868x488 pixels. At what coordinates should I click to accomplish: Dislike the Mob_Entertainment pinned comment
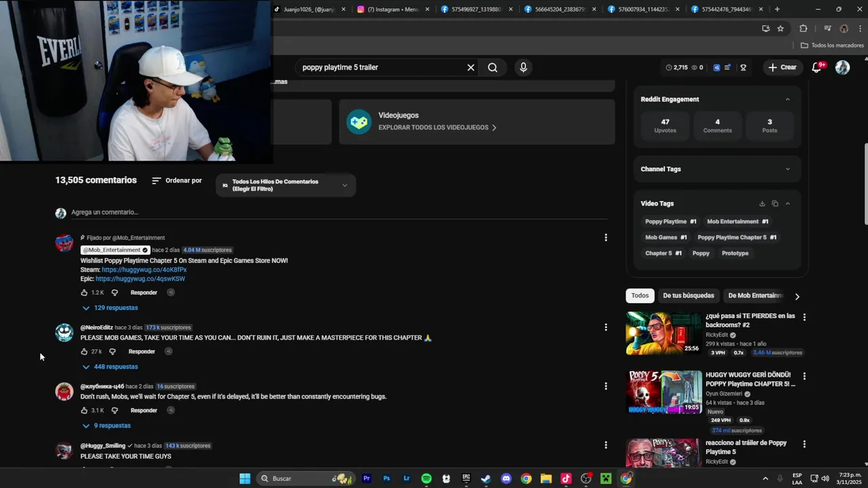(x=115, y=293)
